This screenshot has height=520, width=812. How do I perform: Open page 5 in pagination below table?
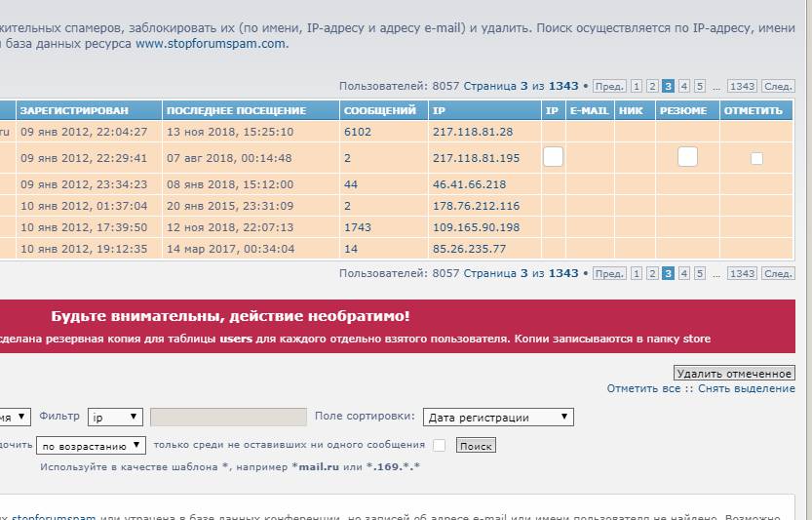click(700, 273)
